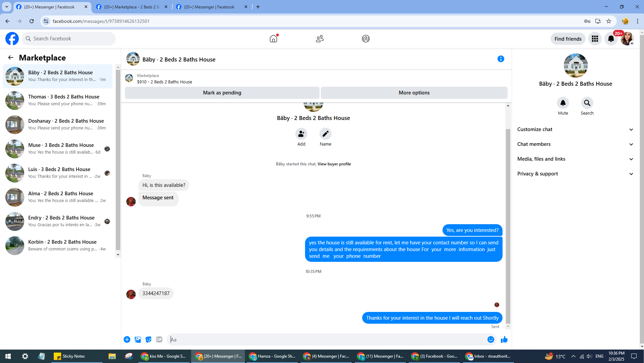Viewport: 644px width, 363px height.
Task: Open the Facebook logo home link
Action: pyautogui.click(x=12, y=39)
